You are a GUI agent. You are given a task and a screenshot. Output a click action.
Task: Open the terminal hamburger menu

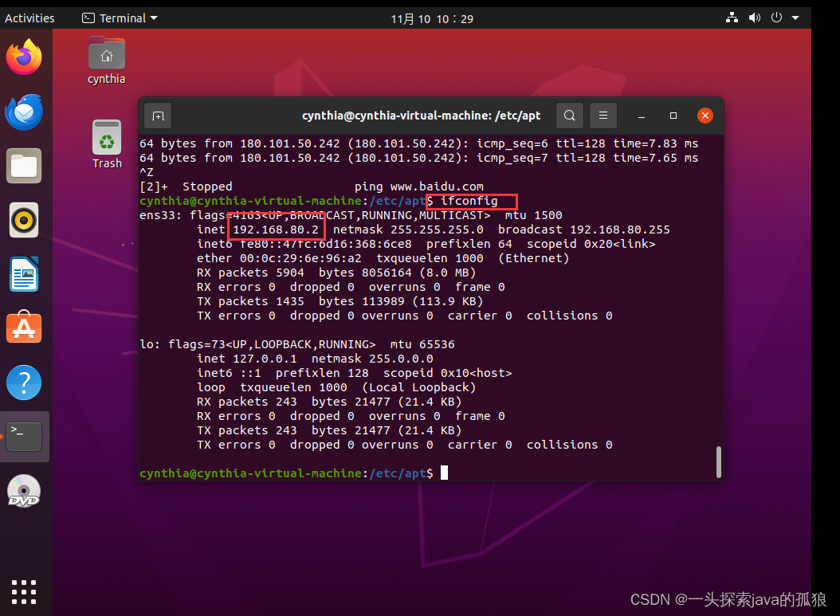[x=603, y=116]
